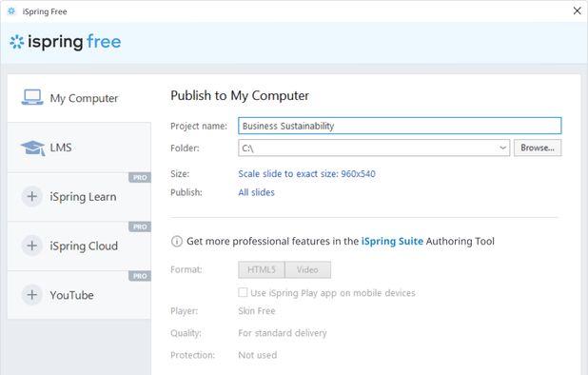588x375 pixels.
Task: Switch to the LMS tab
Action: point(79,148)
